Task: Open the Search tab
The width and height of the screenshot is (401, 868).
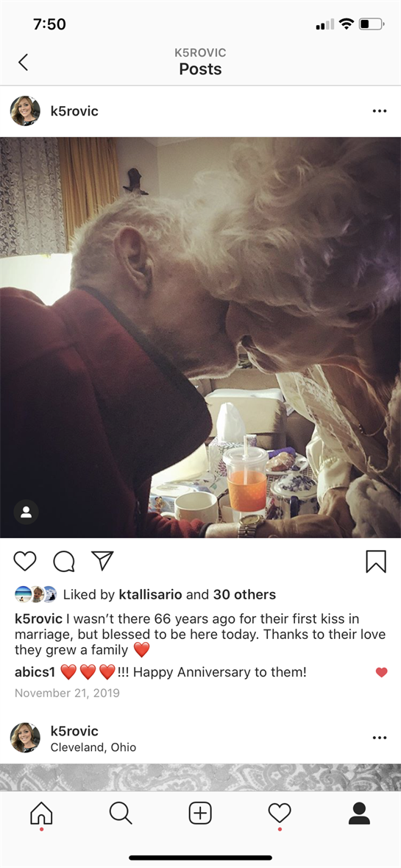Action: 121,814
